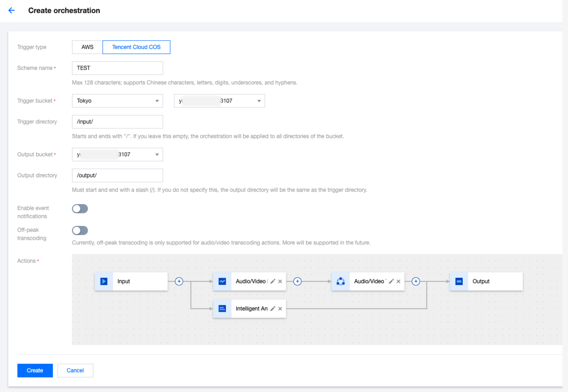Click the Intelligent Analysis node icon
Viewport: 568px width, 392px height.
click(x=222, y=309)
